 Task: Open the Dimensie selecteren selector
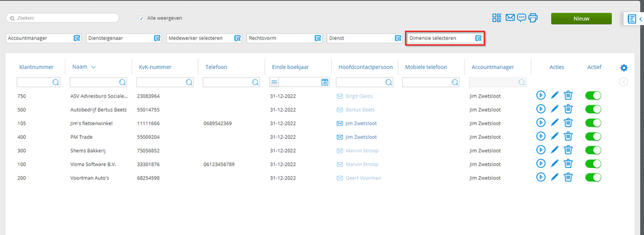pos(478,38)
